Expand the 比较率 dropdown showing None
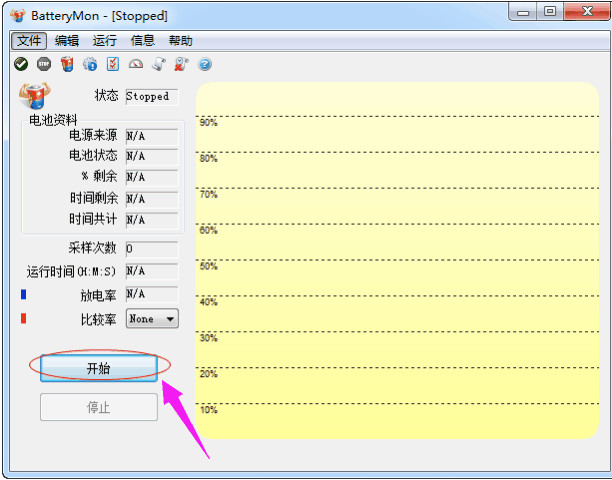The height and width of the screenshot is (480, 612). [x=170, y=319]
